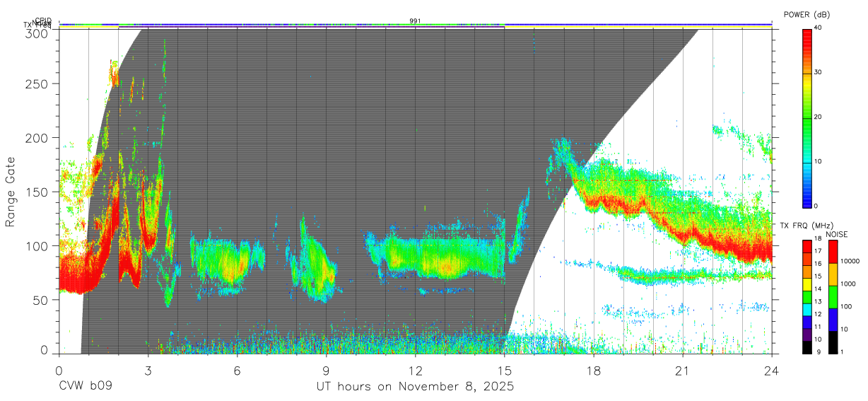Click the 1 label on noise scale
The image size is (868, 401).
[843, 351]
